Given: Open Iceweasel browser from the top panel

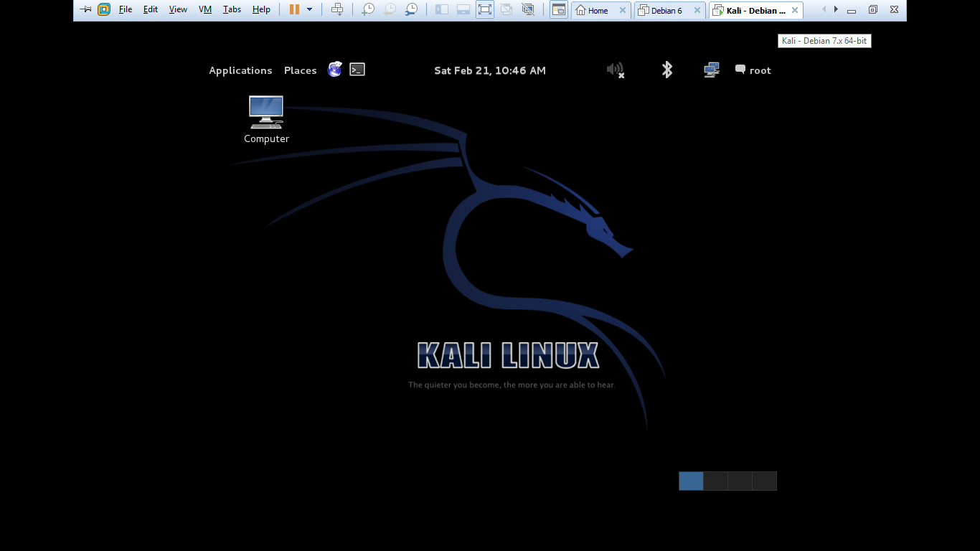Looking at the screenshot, I should point(334,70).
